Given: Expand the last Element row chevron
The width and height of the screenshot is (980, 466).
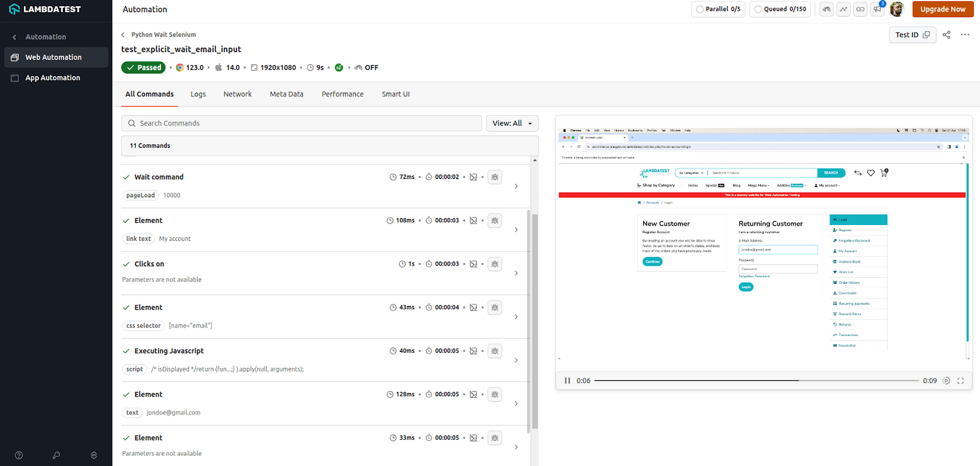Looking at the screenshot, I should (516, 447).
